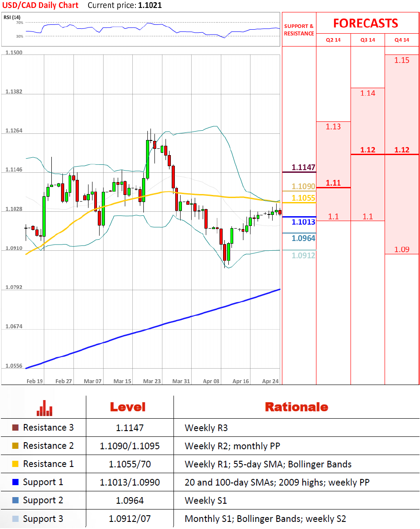Click the 1.0556 price axis label

pyautogui.click(x=14, y=366)
